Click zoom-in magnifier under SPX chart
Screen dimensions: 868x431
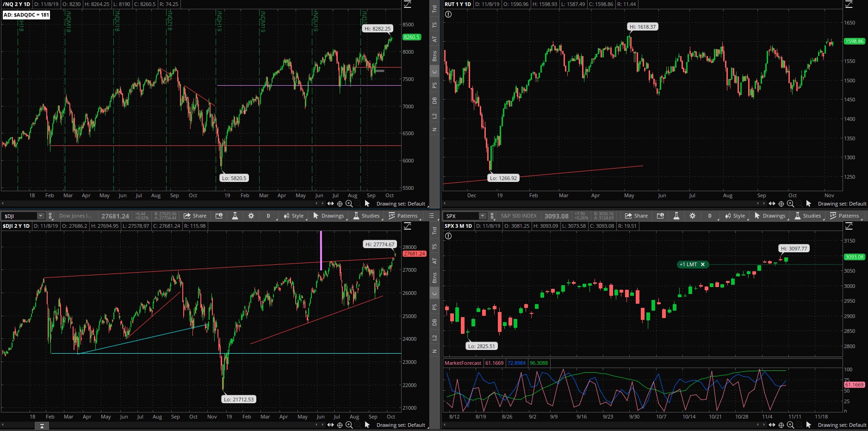791,425
